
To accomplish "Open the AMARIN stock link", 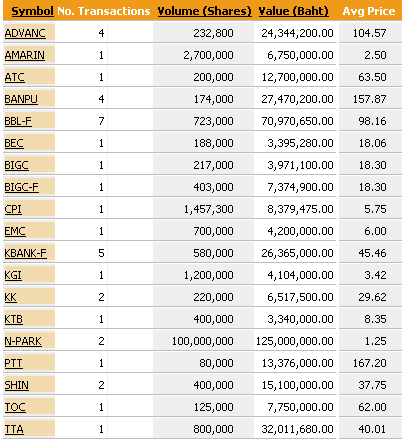I will point(25,55).
